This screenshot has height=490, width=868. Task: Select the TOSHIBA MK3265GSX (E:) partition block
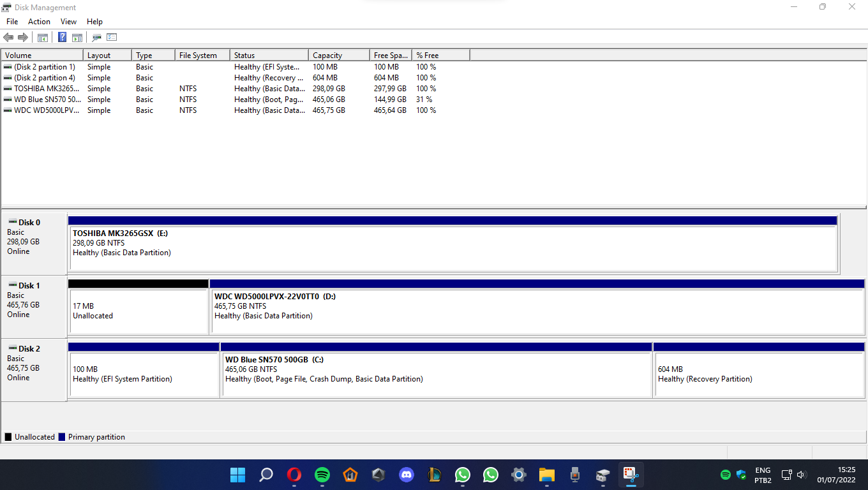(453, 244)
